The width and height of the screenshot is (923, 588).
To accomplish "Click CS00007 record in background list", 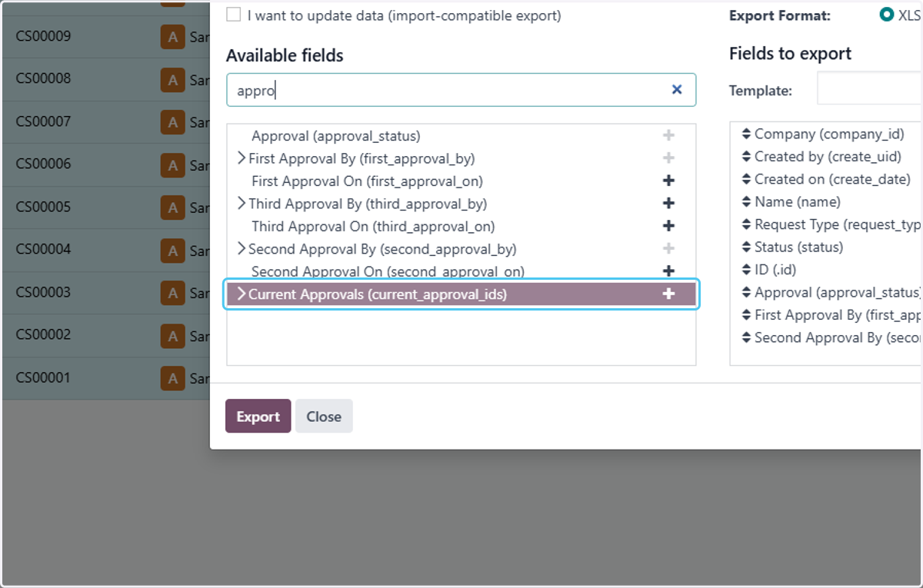I will 44,121.
